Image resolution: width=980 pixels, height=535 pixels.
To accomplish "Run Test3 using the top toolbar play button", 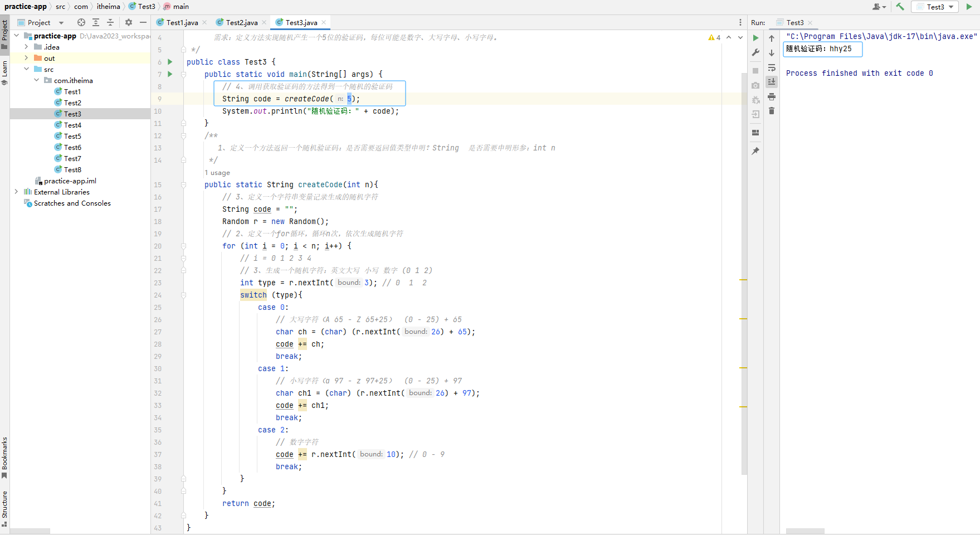I will coord(969,7).
